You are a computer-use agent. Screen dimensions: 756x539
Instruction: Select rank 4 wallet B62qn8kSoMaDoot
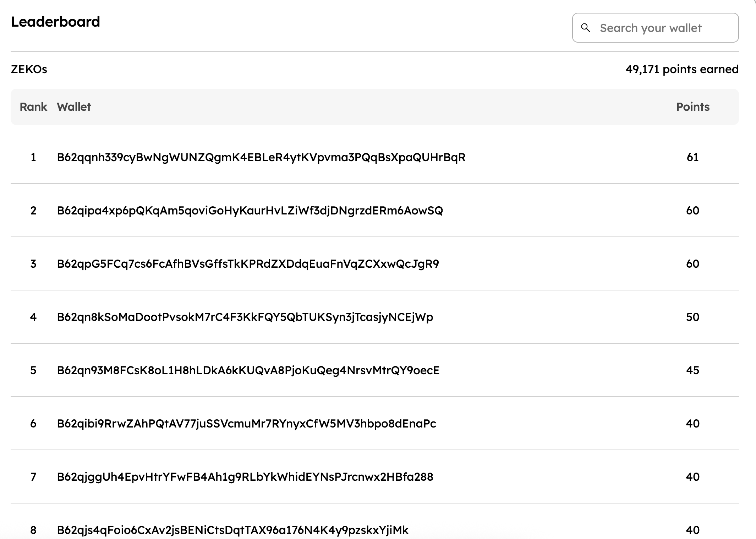[245, 317]
